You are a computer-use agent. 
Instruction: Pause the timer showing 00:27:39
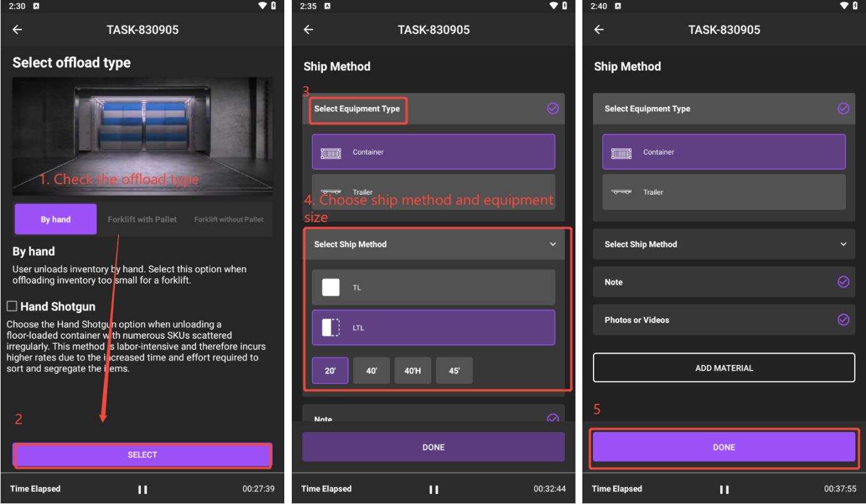coord(143,489)
